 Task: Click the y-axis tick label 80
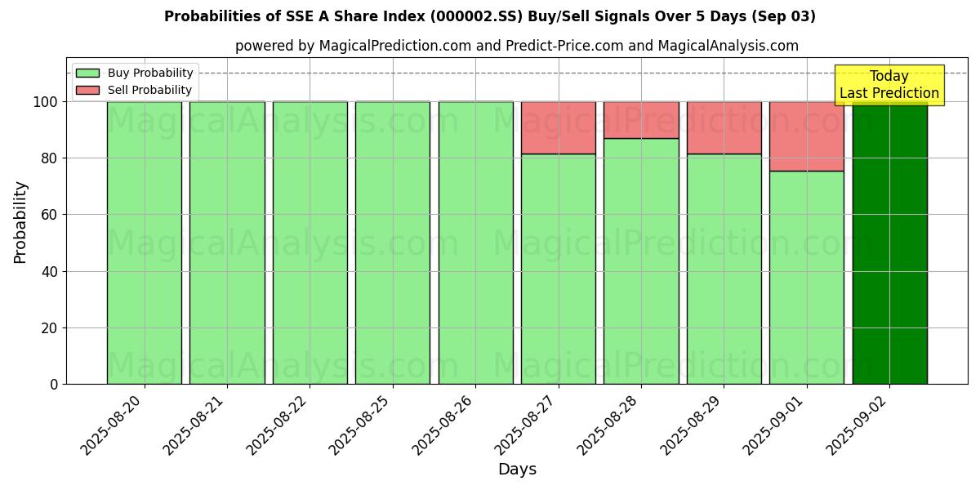(50, 158)
